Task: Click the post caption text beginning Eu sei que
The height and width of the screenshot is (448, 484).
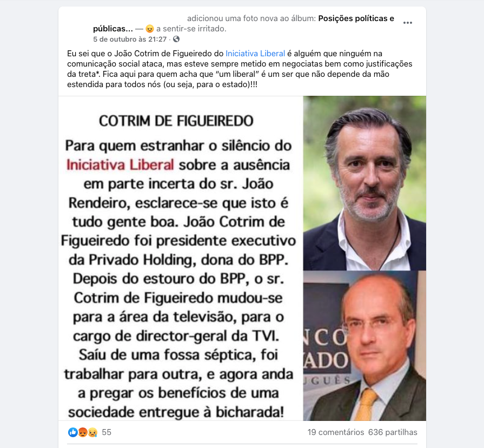Action: pyautogui.click(x=240, y=69)
